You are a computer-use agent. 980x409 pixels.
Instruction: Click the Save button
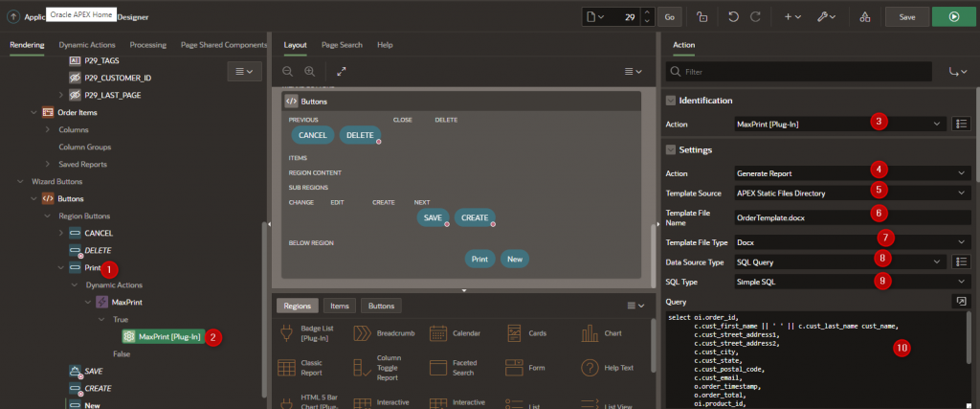point(906,16)
